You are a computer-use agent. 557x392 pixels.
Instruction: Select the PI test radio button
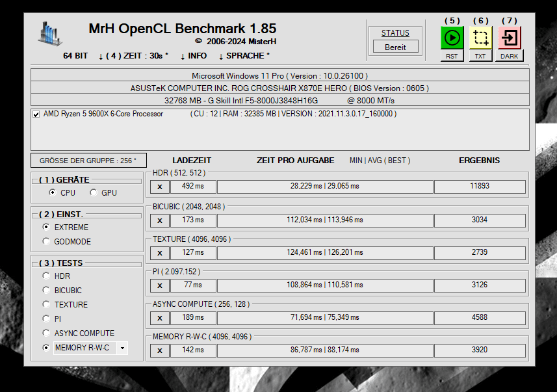coord(46,319)
